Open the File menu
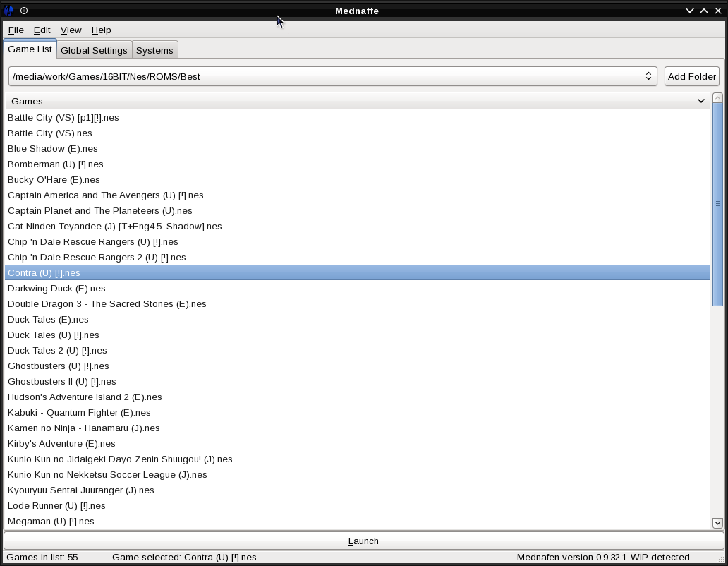This screenshot has width=728, height=566. [16, 30]
